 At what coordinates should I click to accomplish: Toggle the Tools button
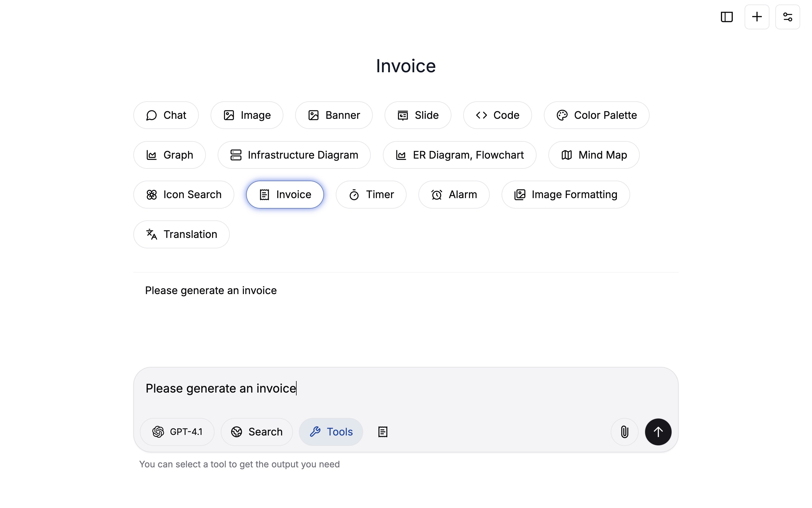(331, 432)
